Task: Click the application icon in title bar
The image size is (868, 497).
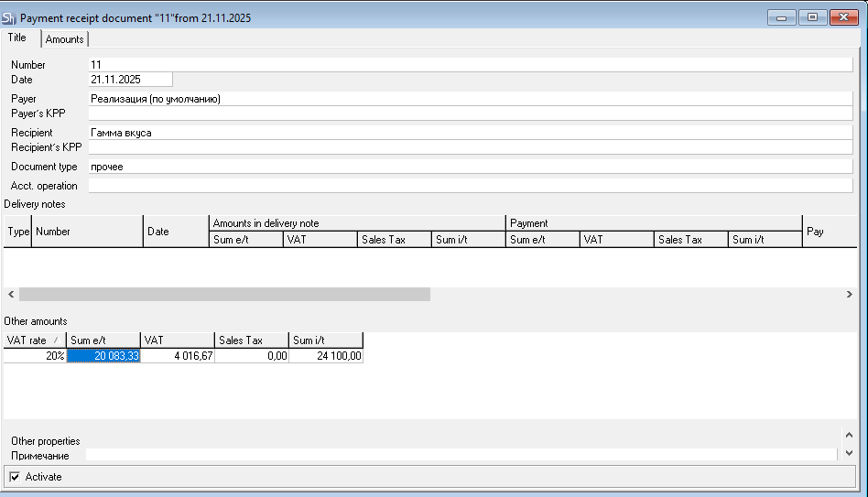Action: tap(10, 17)
